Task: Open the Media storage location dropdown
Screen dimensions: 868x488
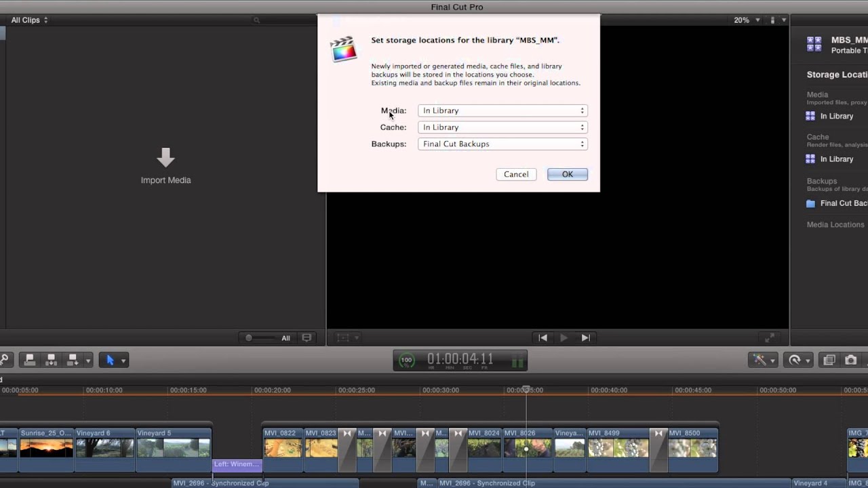Action: click(502, 110)
